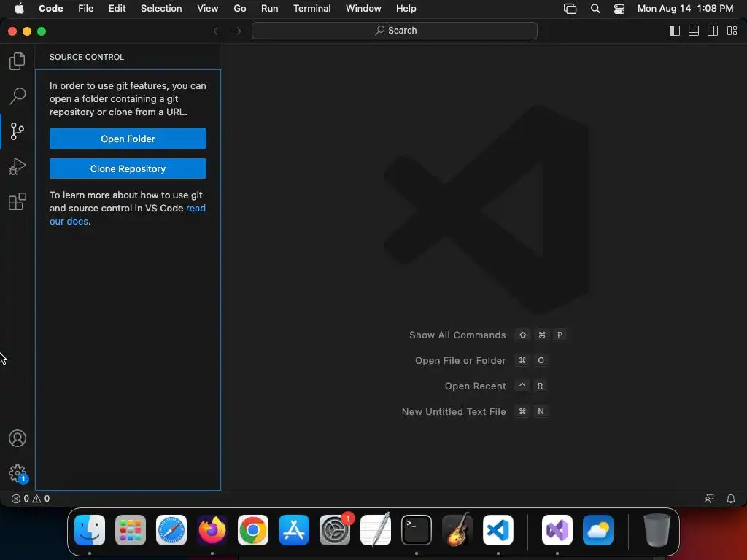747x560 pixels.
Task: Click the 'Show All Commands' shortcut hint
Action: pos(488,335)
